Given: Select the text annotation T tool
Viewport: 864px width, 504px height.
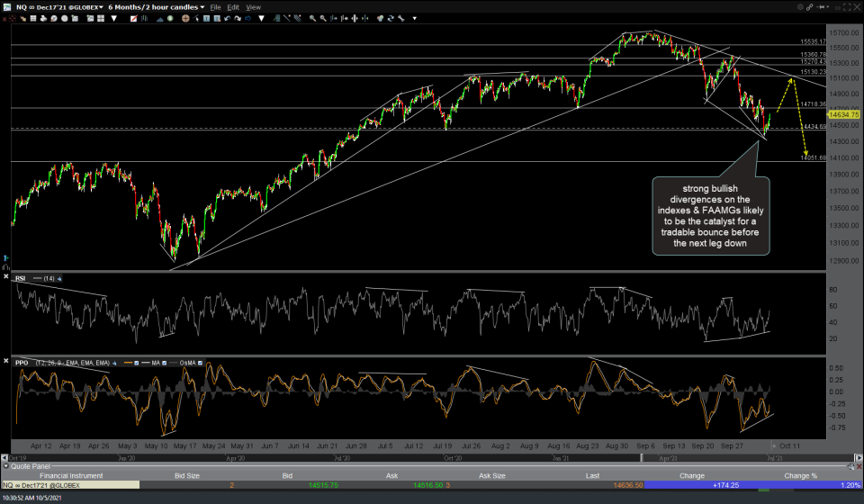Looking at the screenshot, I should pyautogui.click(x=206, y=18).
